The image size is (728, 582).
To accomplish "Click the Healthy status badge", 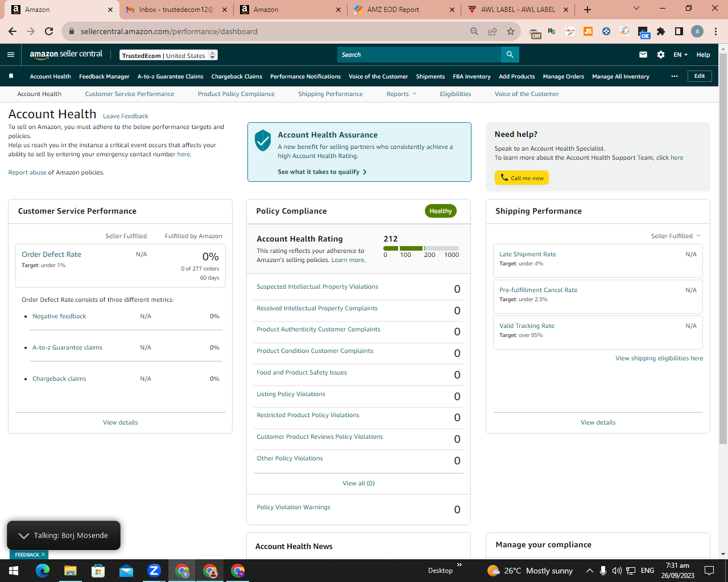I will (x=441, y=211).
